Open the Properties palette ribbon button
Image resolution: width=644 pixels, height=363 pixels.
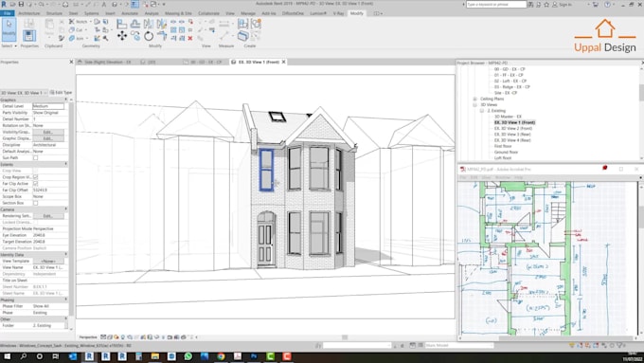coord(28,36)
